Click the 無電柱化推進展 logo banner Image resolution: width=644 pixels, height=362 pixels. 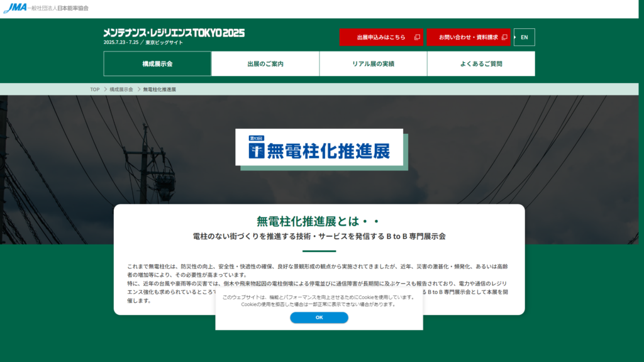tap(319, 147)
